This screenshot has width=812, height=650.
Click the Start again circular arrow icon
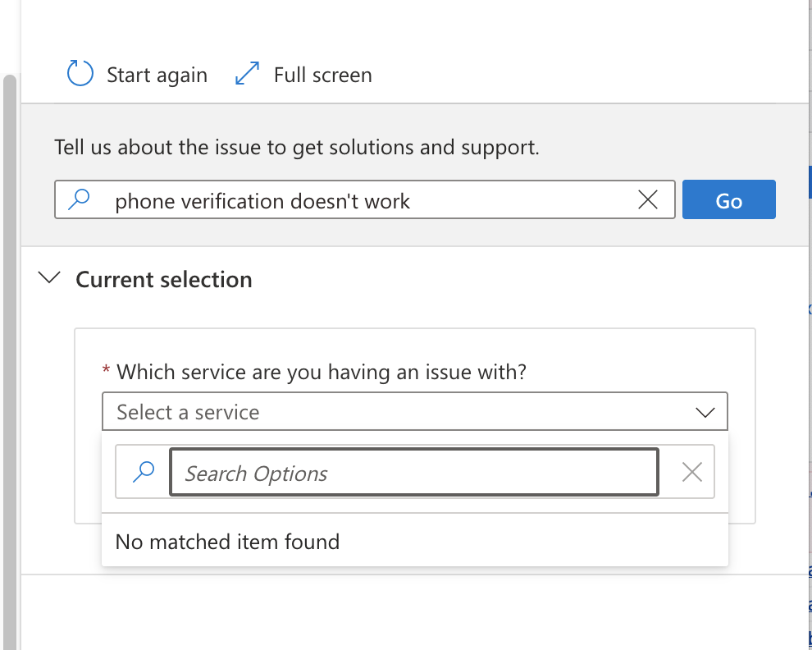tap(80, 74)
